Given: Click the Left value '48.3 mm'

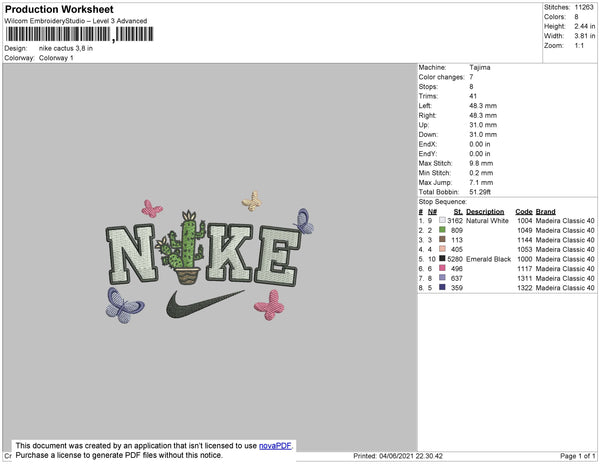Looking at the screenshot, I should (x=483, y=106).
